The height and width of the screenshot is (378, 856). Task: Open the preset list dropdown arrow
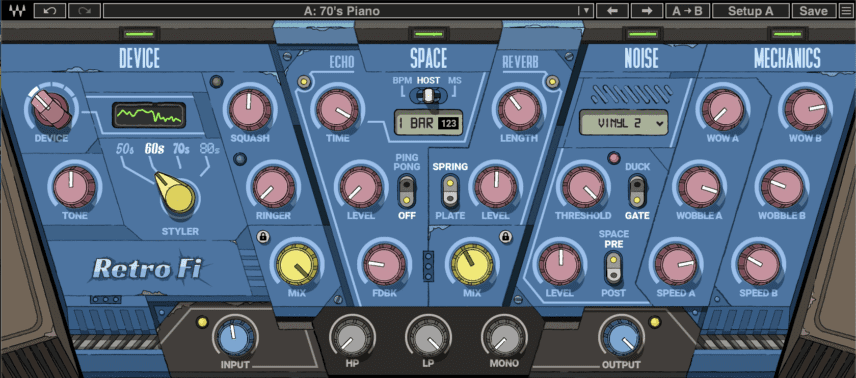585,10
